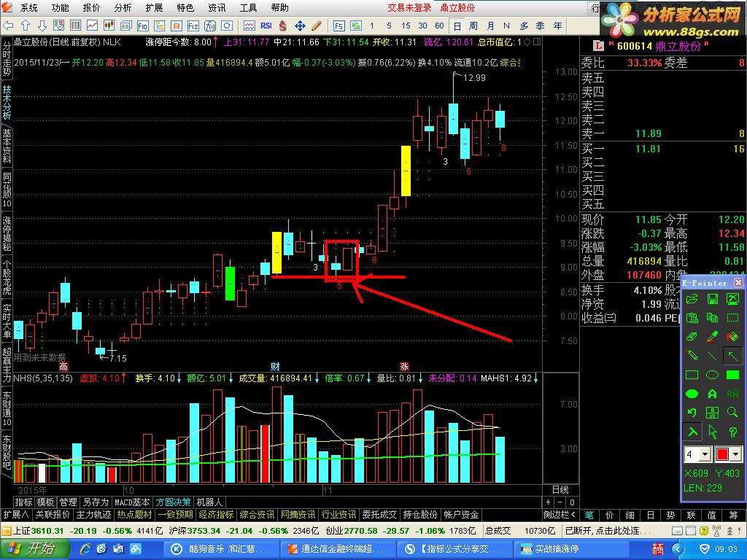This screenshot has width=747, height=560.
Task: Switch to yearly (年) period
Action: coord(557,26)
